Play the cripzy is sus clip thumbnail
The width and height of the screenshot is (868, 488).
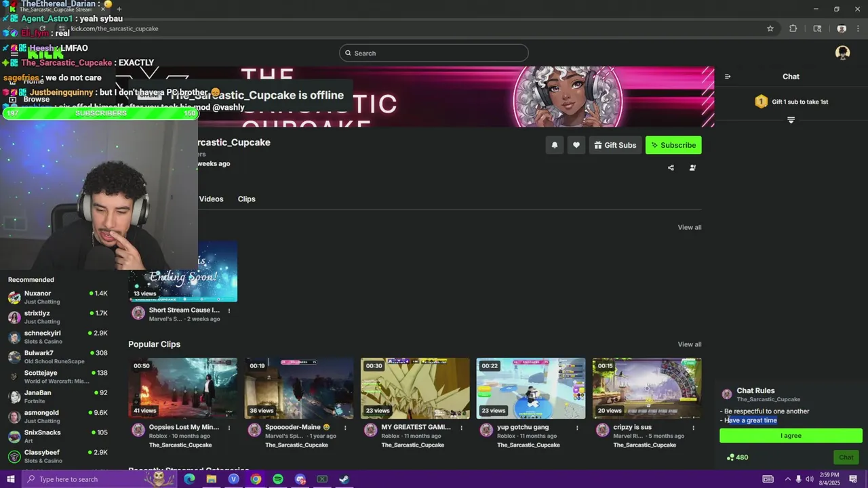[x=647, y=388]
